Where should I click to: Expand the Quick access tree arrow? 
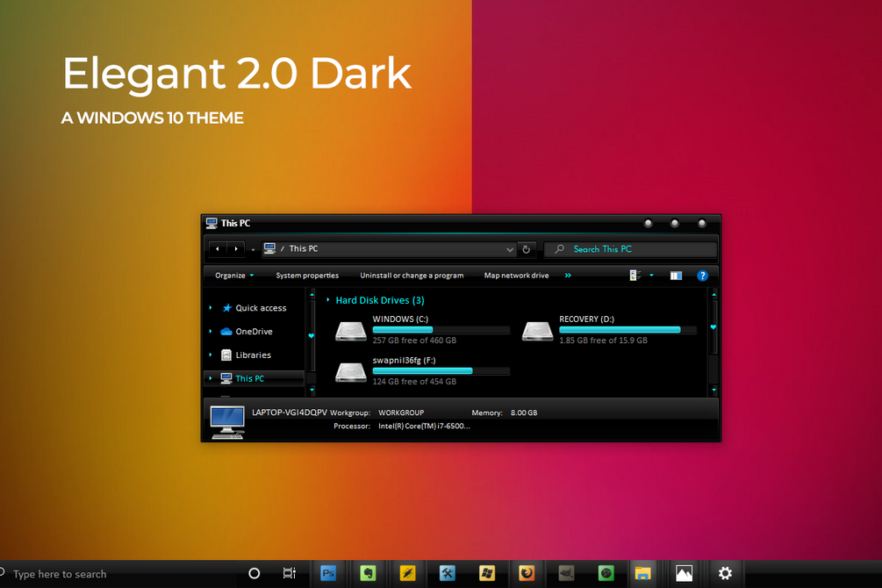pos(211,308)
